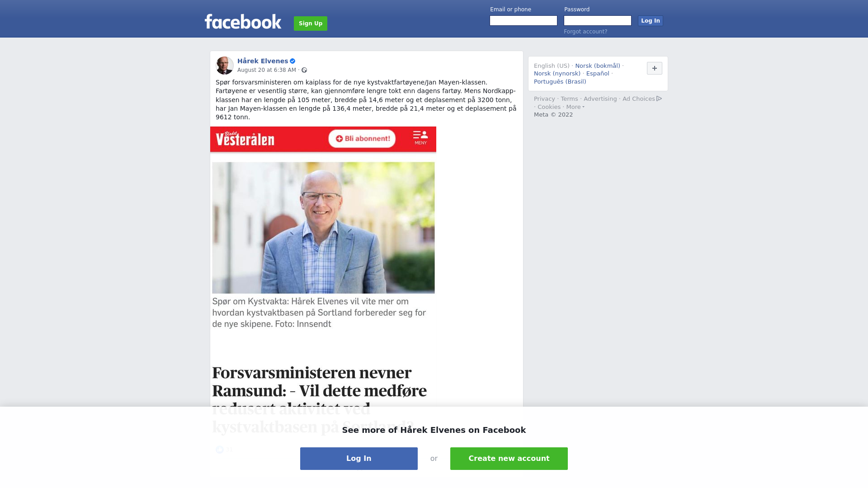The image size is (868, 488).
Task: Open the Privacy footer link
Action: (x=544, y=99)
